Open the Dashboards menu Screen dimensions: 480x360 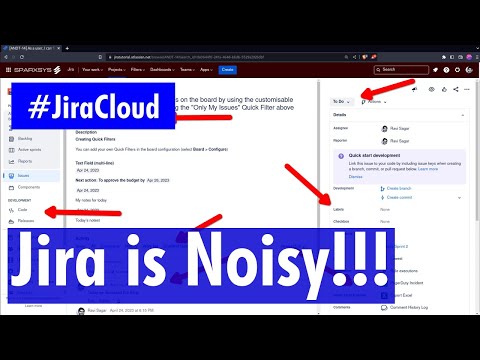click(162, 70)
